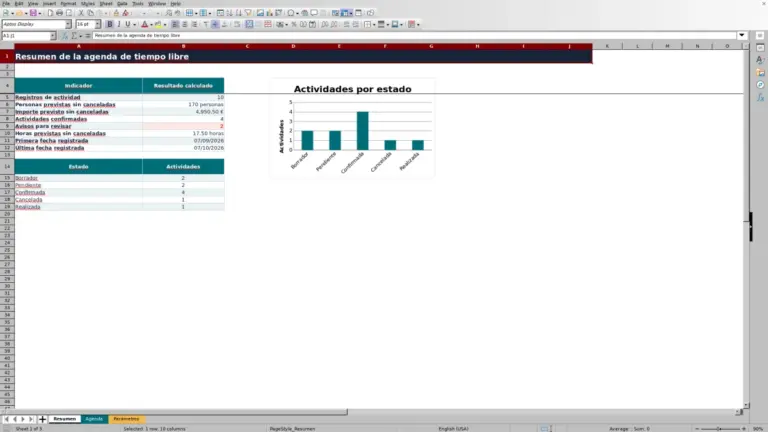Expand the formula bar with the arrow

click(x=742, y=35)
